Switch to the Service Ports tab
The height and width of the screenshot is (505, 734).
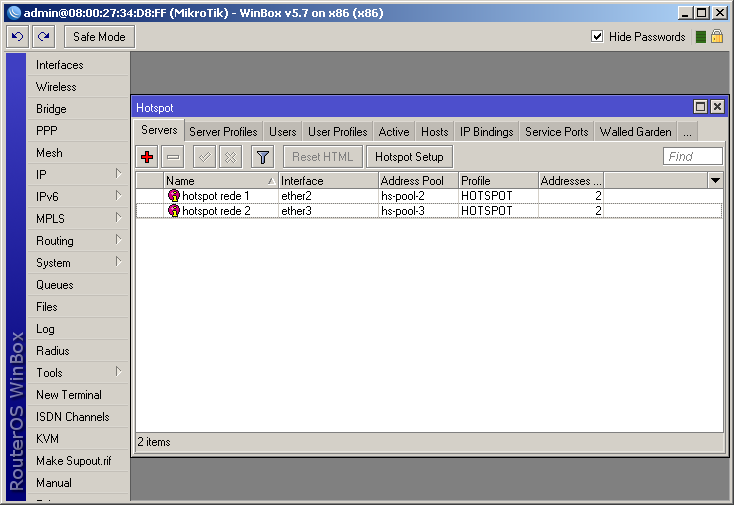(557, 132)
